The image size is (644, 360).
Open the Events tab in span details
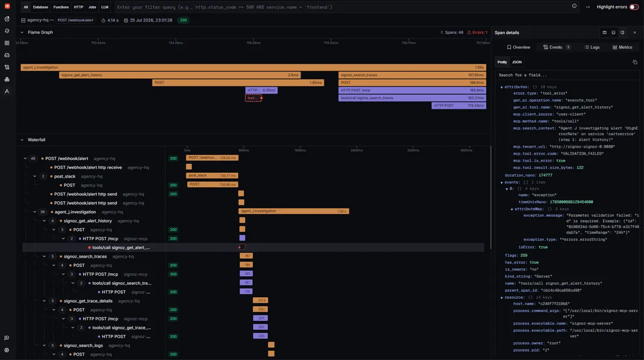pos(557,47)
